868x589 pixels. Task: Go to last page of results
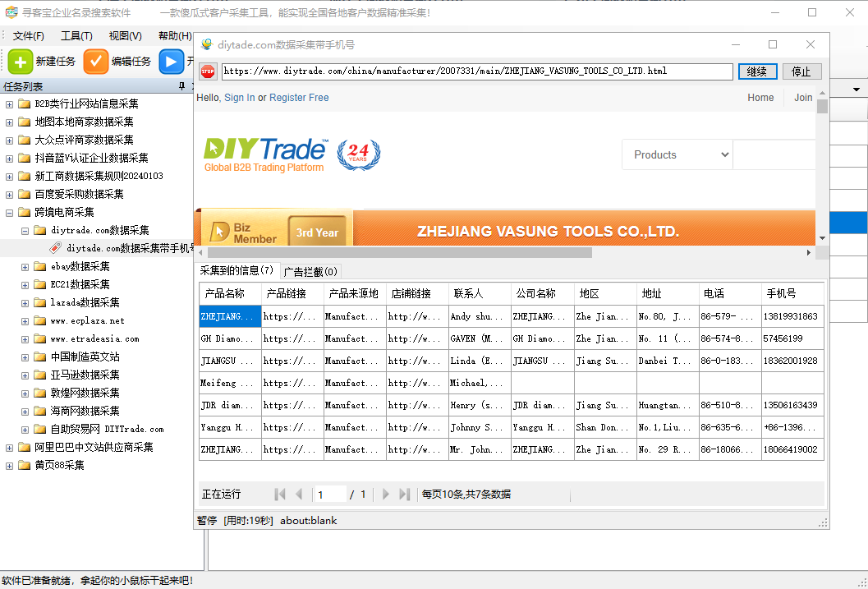click(x=405, y=495)
